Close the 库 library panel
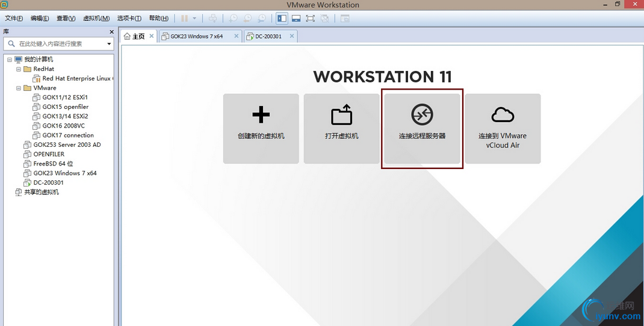644x326 pixels. tap(111, 32)
